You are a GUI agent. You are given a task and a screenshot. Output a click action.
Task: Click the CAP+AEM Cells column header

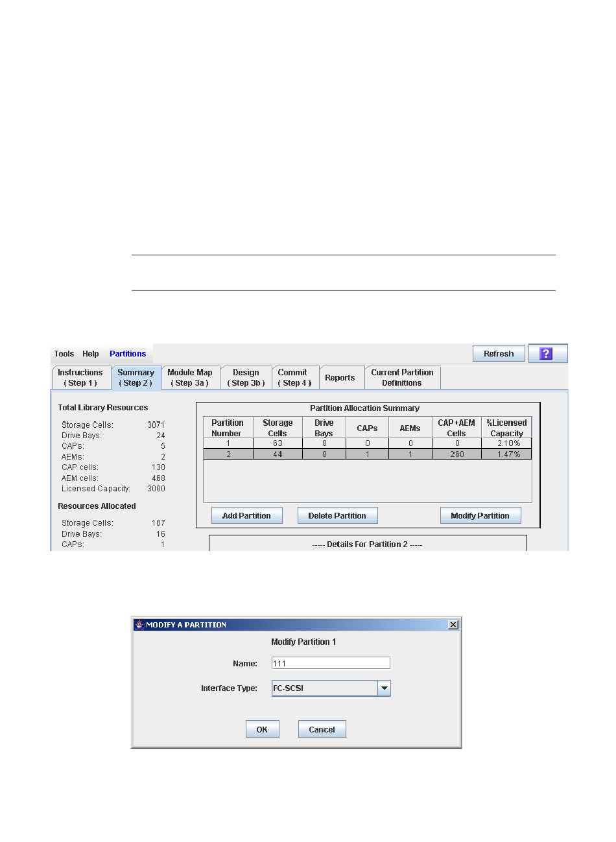456,428
